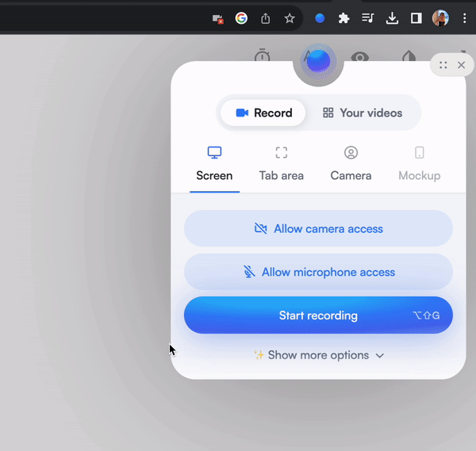Select the Screen recording tab
Viewport: 476px width, 451px height.
[x=214, y=164]
